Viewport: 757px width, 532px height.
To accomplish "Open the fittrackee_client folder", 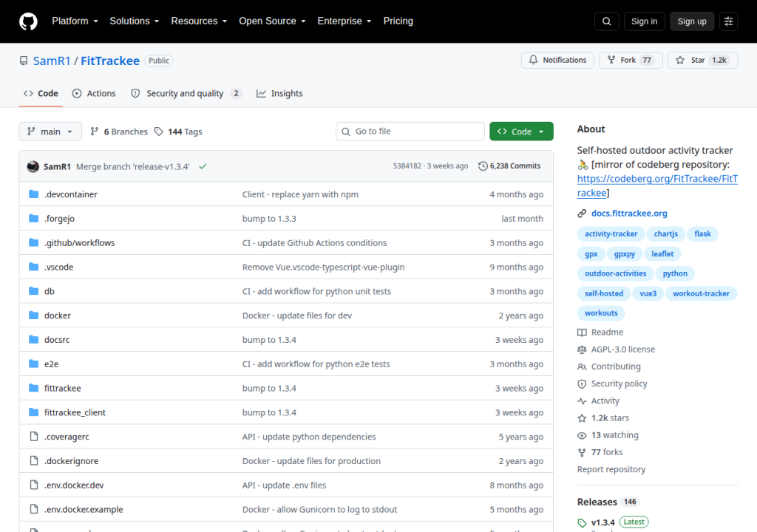I will (x=75, y=412).
